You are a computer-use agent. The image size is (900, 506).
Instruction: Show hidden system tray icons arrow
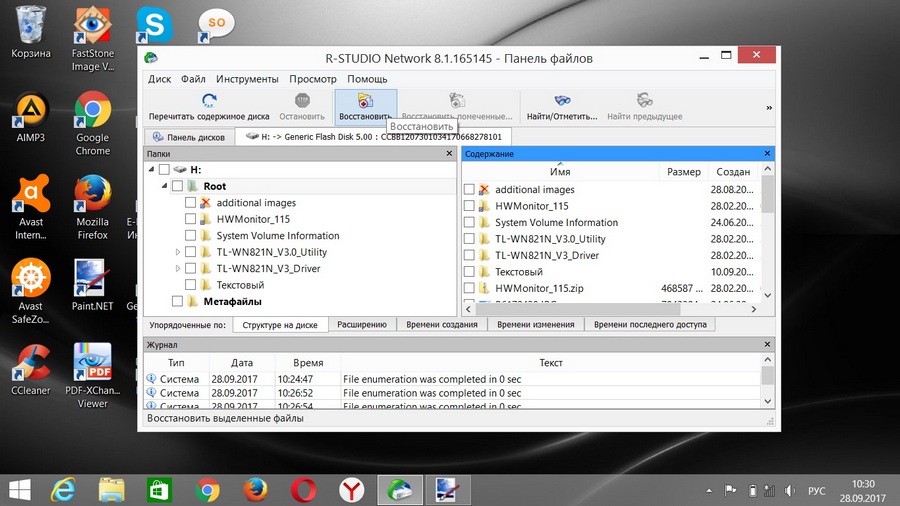point(709,491)
